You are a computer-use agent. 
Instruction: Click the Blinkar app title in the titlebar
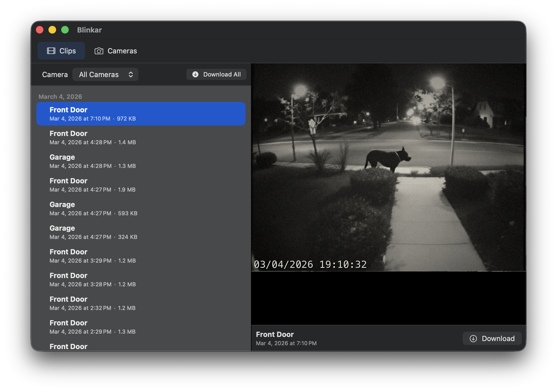89,30
